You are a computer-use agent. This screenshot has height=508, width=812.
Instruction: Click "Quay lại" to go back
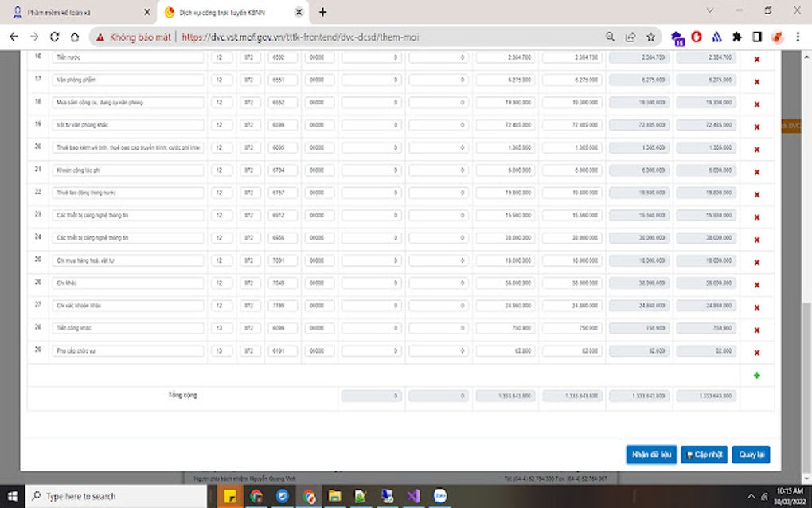pyautogui.click(x=750, y=454)
